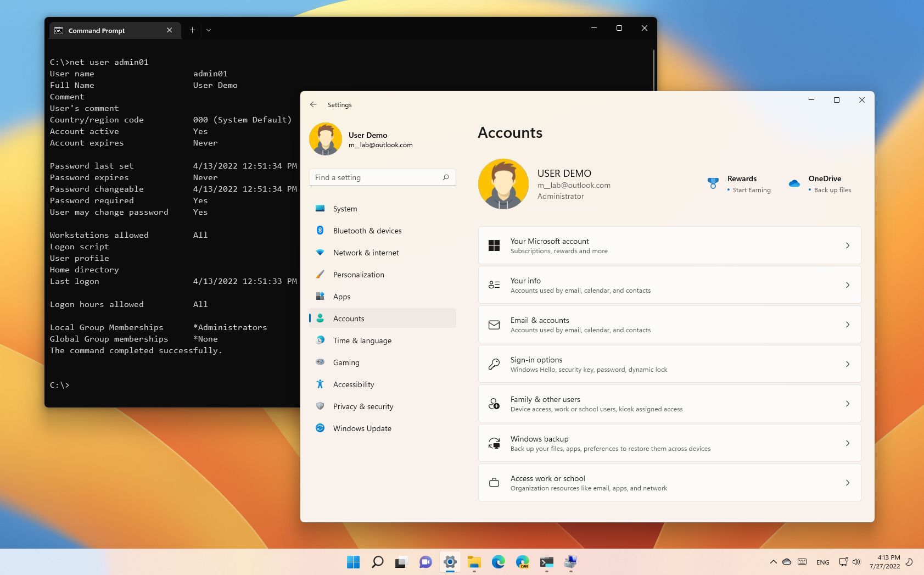The height and width of the screenshot is (575, 924).
Task: Expand Sign-in options settings
Action: click(669, 364)
